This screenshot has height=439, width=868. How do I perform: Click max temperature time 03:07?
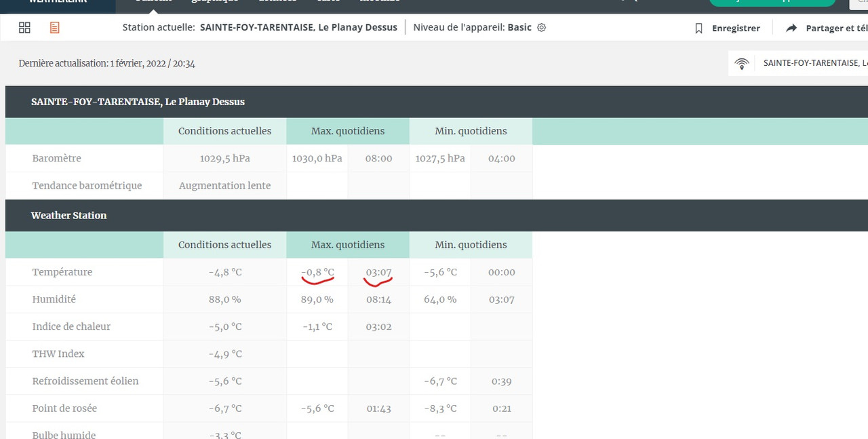click(379, 272)
